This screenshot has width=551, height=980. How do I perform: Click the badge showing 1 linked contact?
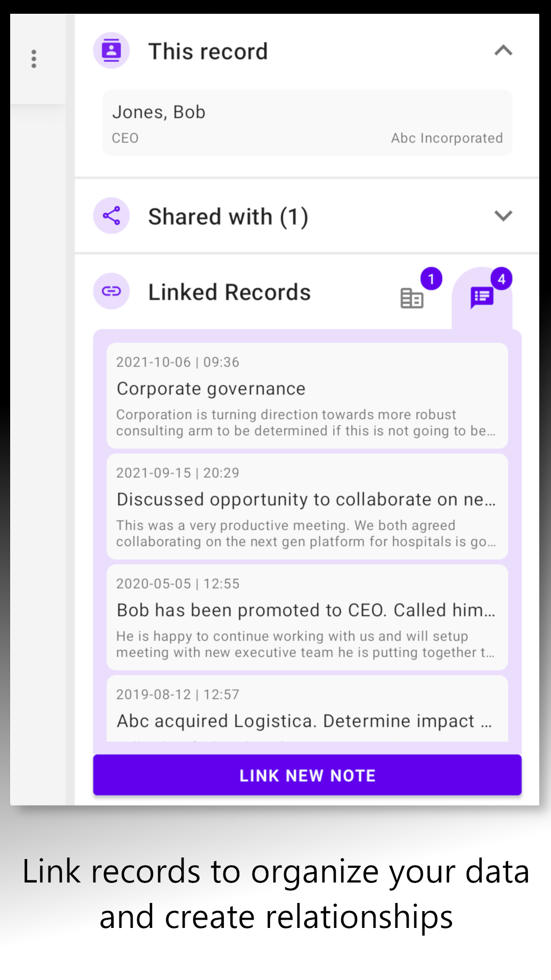[x=431, y=279]
